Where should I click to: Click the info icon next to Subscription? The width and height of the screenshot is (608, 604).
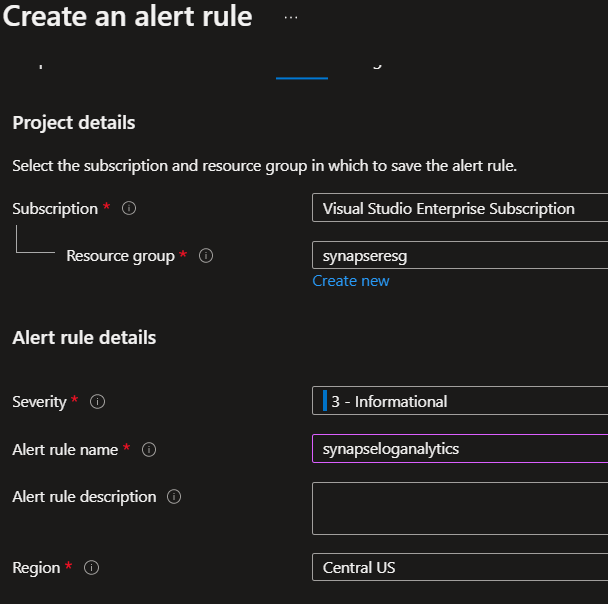click(x=129, y=209)
